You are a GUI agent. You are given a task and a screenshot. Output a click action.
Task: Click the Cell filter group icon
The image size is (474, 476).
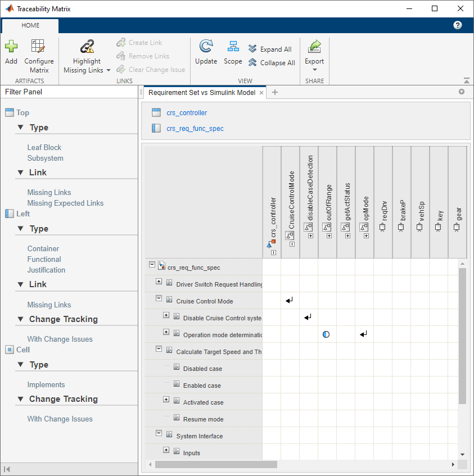pos(10,350)
